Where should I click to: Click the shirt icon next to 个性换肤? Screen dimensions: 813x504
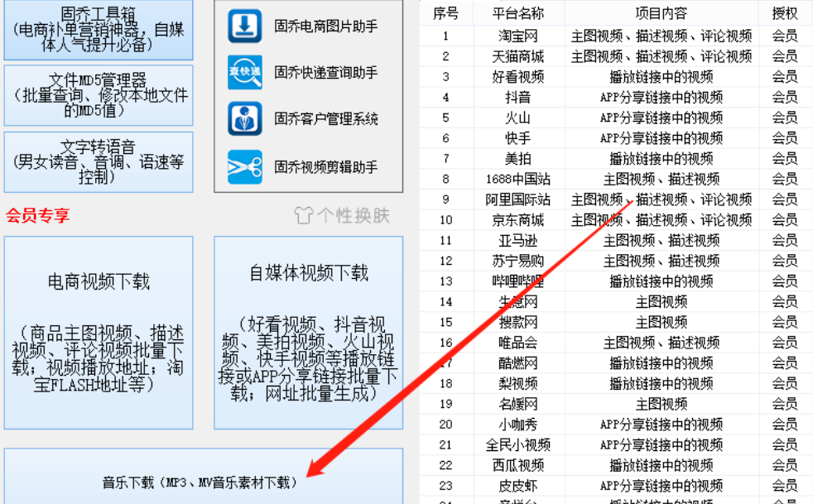(x=304, y=215)
